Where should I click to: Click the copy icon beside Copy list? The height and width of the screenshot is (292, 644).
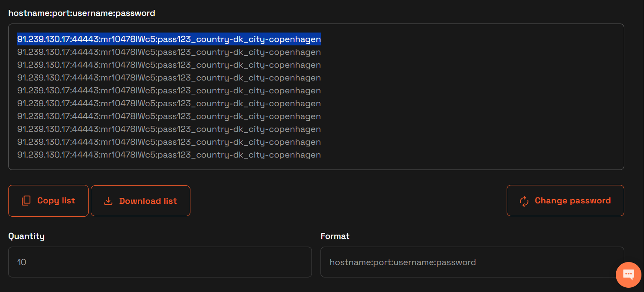(26, 201)
